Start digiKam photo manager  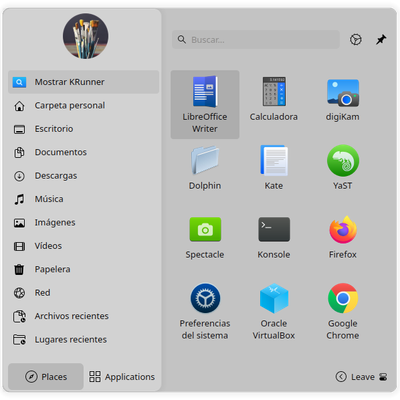click(343, 99)
